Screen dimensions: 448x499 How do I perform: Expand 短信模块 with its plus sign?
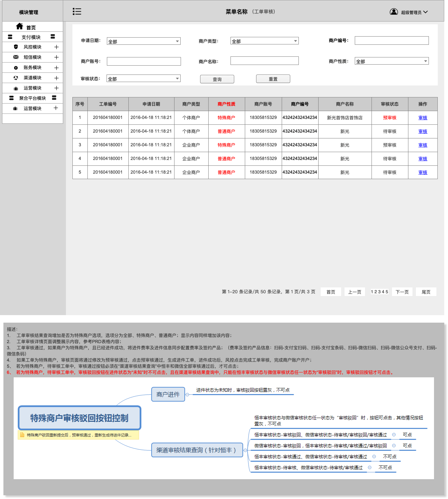[56, 57]
